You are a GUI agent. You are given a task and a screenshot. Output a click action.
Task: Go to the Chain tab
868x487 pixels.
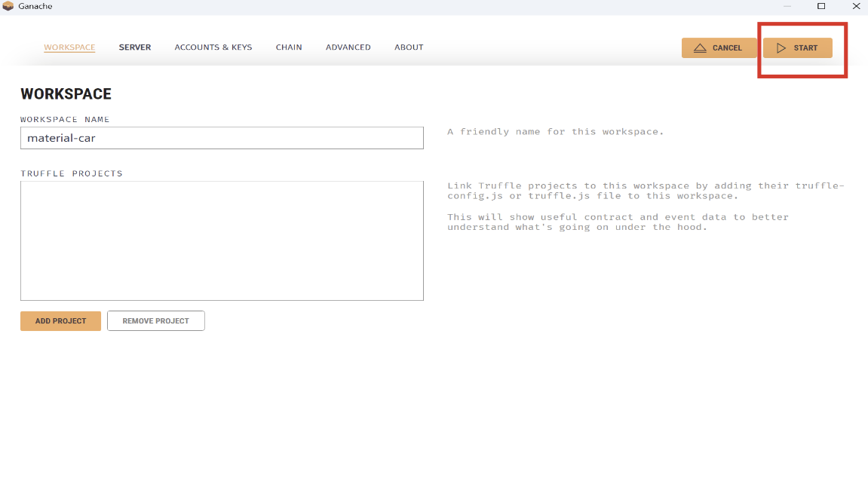289,47
